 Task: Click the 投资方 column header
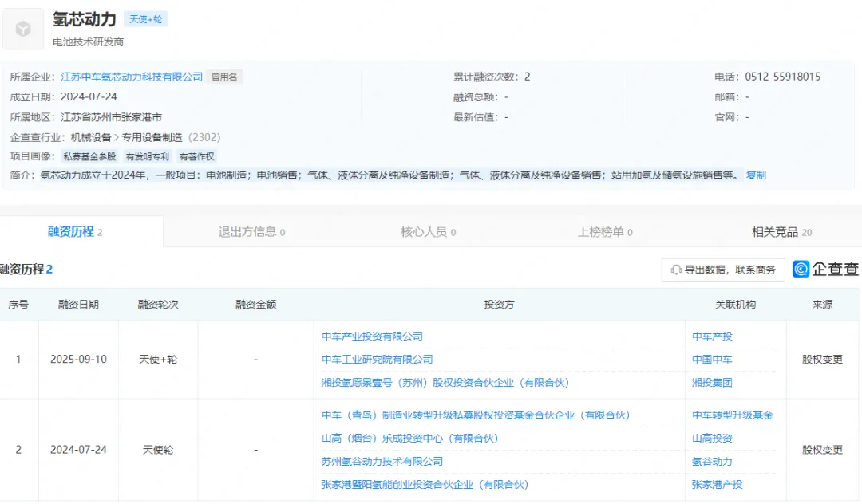(499, 304)
